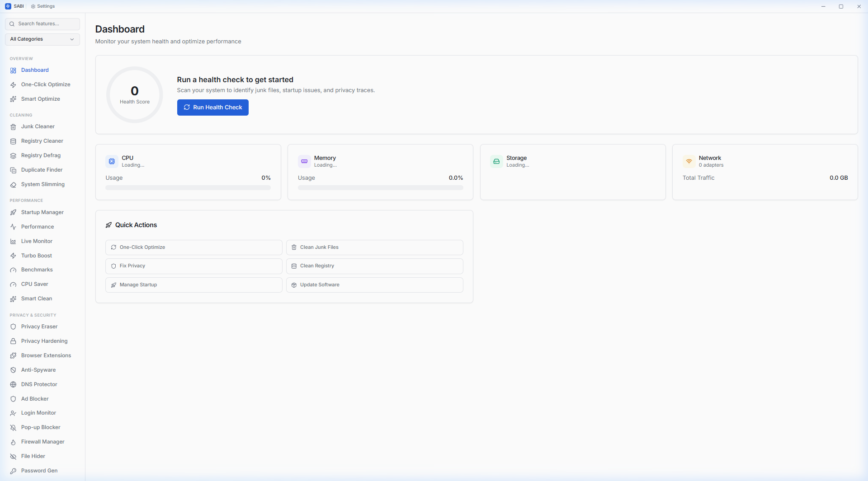Screen dimensions: 868x481
Task: Click the DNS Protector globe icon
Action: tap(13, 385)
